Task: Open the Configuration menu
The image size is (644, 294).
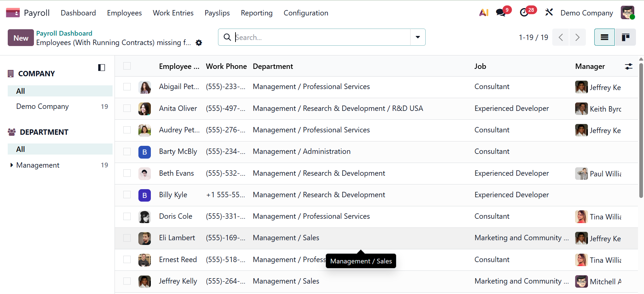Action: click(x=306, y=13)
